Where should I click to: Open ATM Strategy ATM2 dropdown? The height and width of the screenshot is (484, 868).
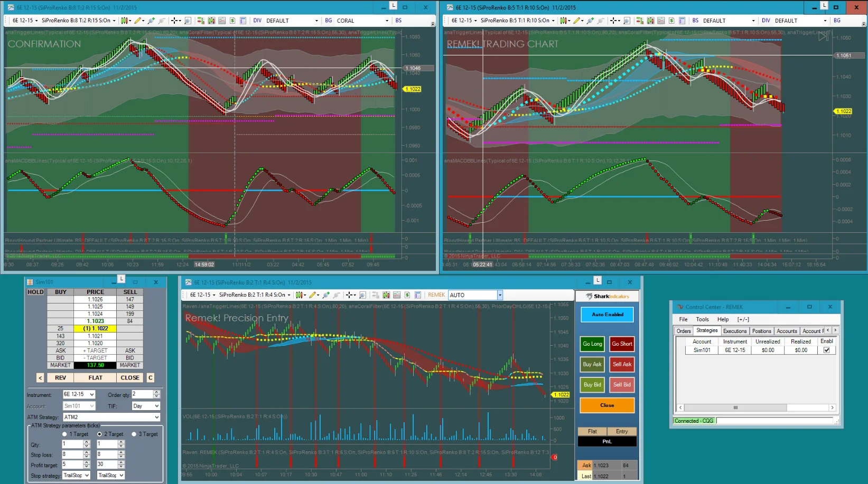[x=111, y=417]
